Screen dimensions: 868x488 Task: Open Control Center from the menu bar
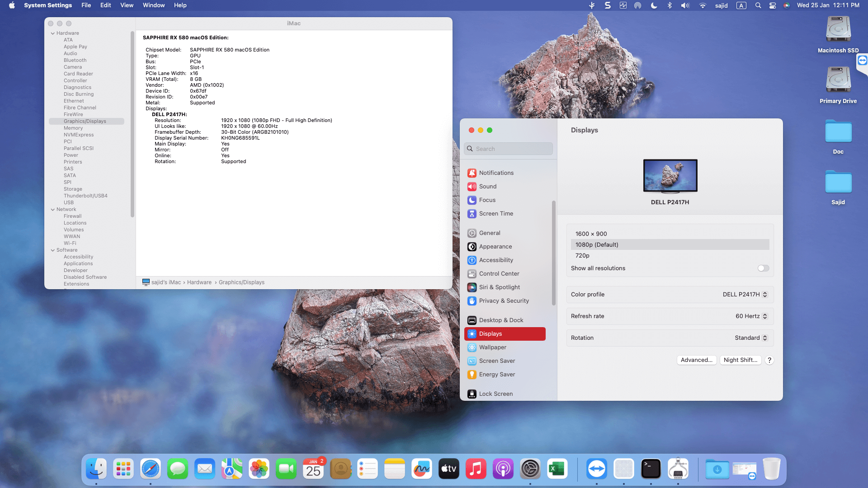coord(773,5)
